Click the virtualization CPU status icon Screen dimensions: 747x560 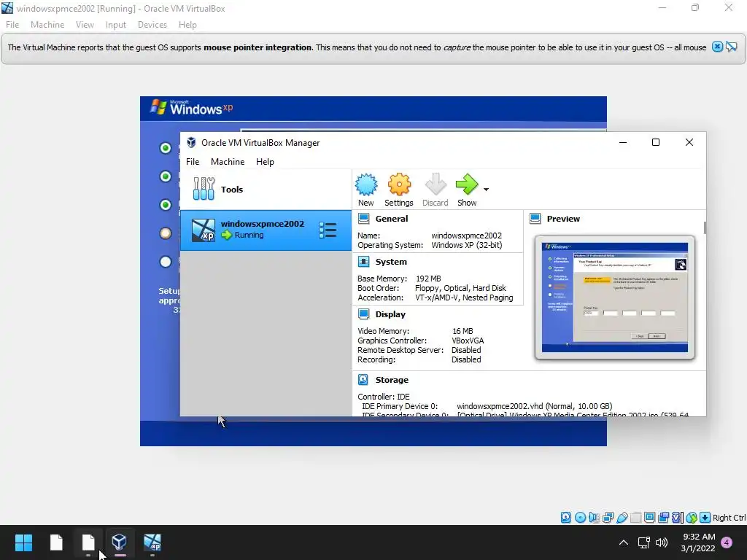click(678, 518)
